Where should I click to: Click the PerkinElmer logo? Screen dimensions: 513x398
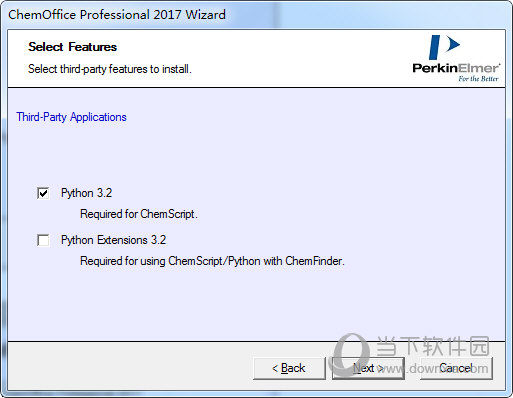456,59
